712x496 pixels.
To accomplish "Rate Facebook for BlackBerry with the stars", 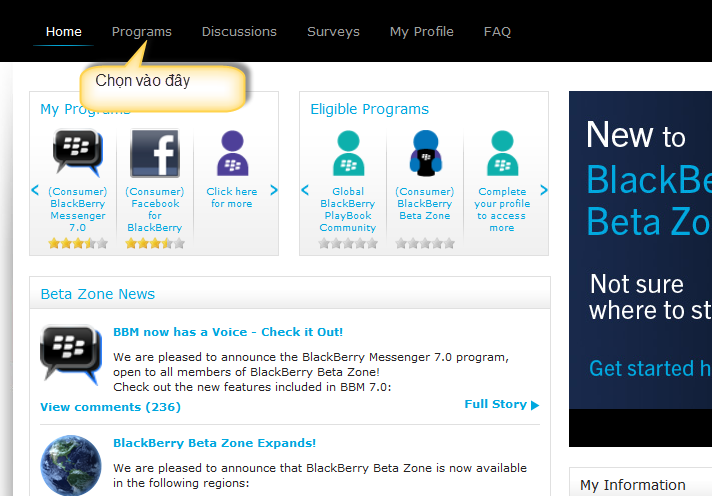I will (x=155, y=243).
